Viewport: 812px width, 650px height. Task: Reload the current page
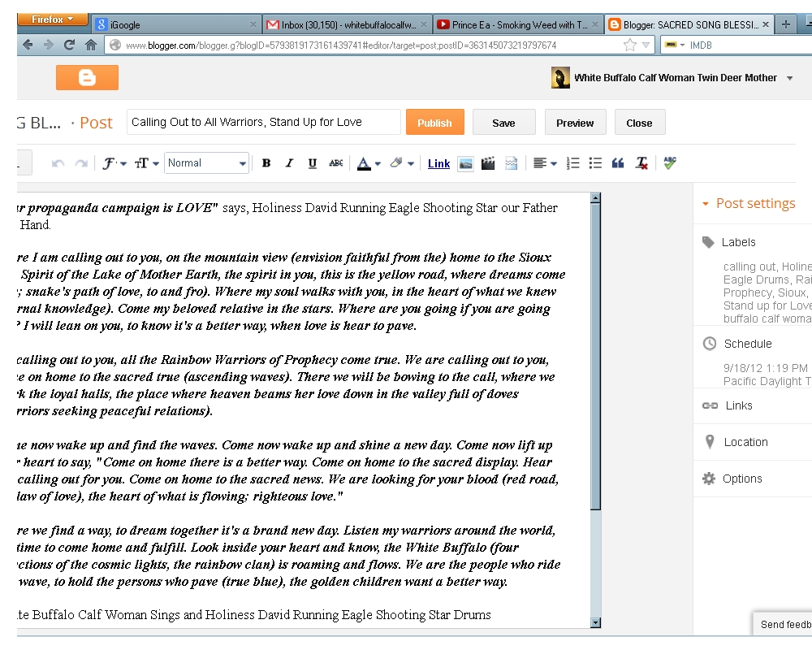tap(69, 45)
